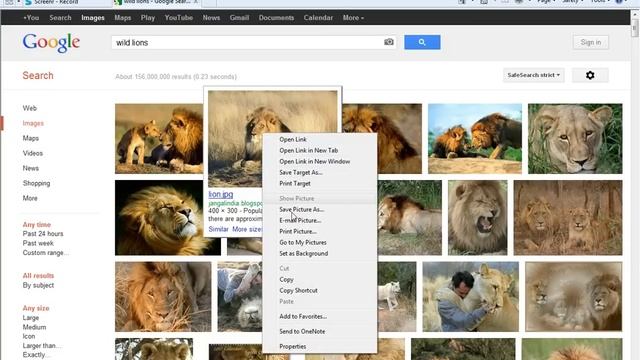Open Custom range... time filter
640x360 pixels.
click(45, 253)
